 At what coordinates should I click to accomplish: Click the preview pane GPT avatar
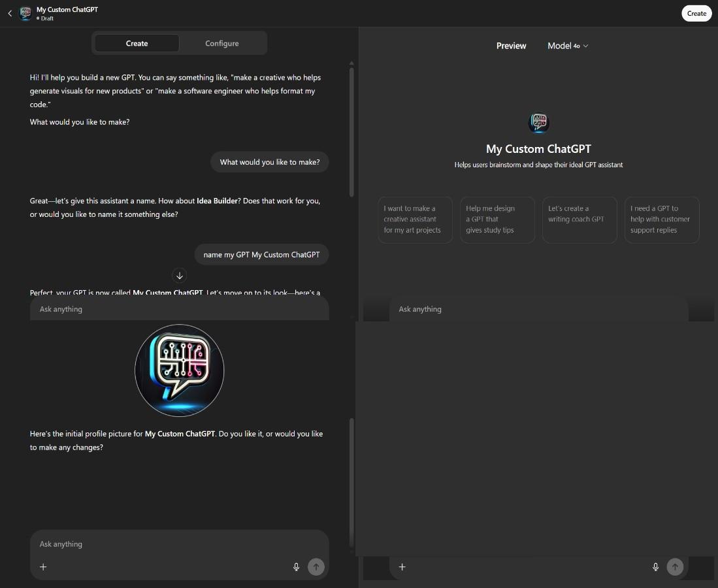538,123
